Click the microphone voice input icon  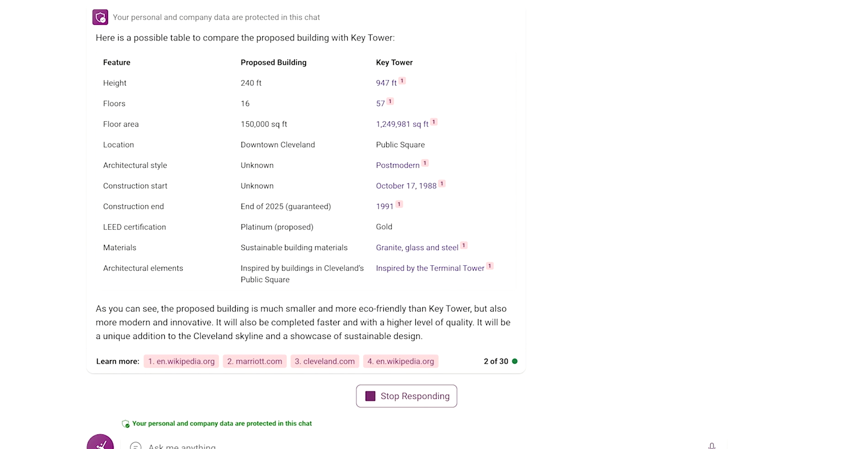click(712, 446)
